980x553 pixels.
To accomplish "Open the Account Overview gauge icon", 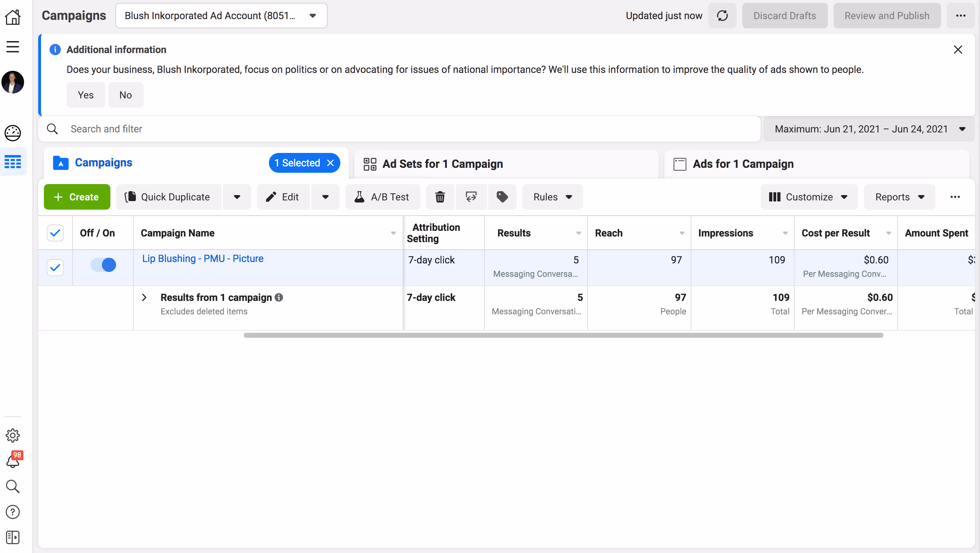I will pos(13,133).
